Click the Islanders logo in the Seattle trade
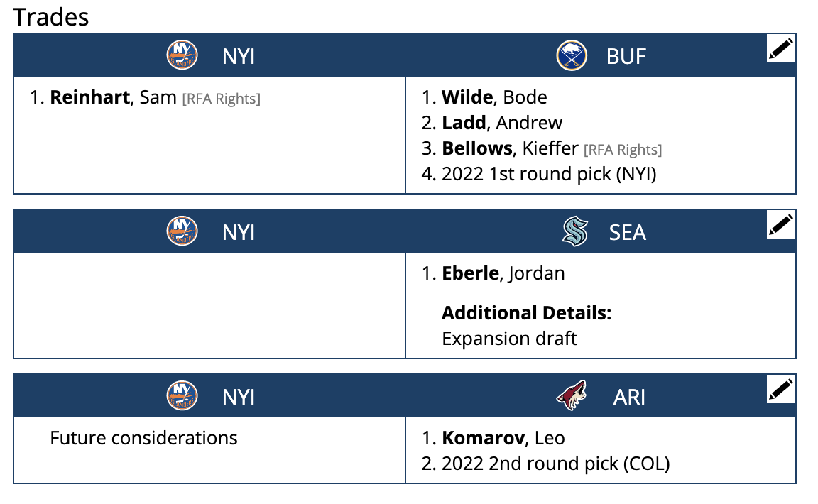 [x=181, y=231]
